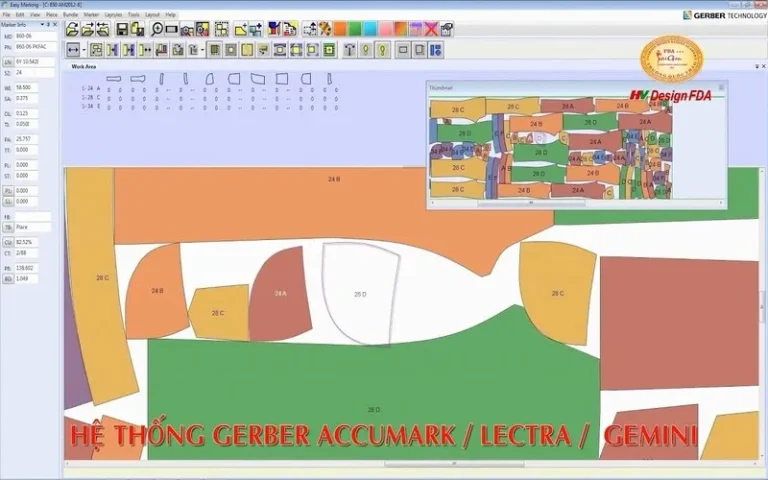Image resolution: width=768 pixels, height=480 pixels.
Task: Click the highlighted yellow pin icon
Action: [x=382, y=50]
